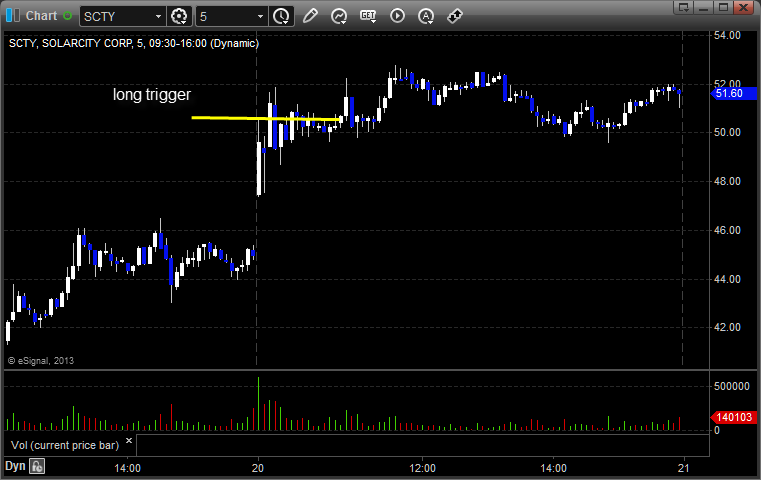Screen dimensions: 761x480
Task: Click the 500000 volume axis label
Action: point(732,386)
